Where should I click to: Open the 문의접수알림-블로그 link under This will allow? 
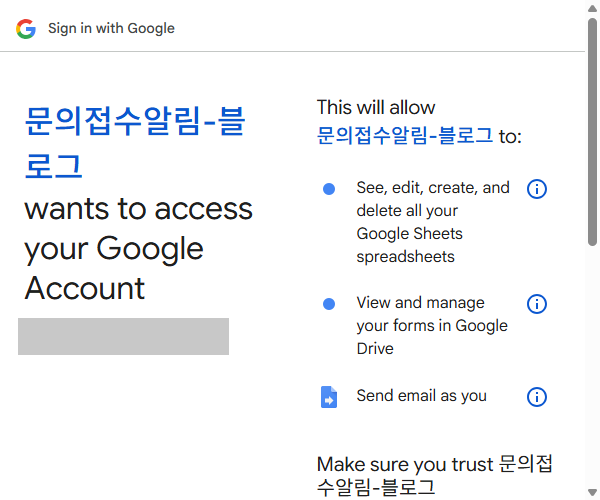tap(405, 136)
